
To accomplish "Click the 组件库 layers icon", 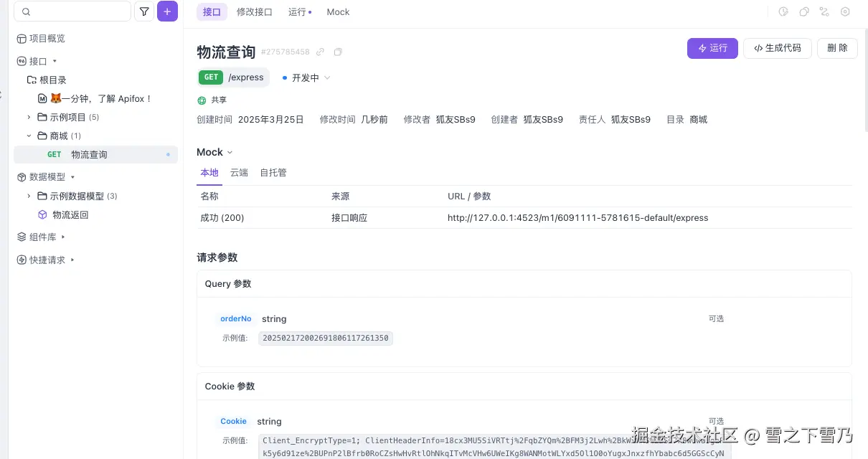I will click(x=22, y=237).
